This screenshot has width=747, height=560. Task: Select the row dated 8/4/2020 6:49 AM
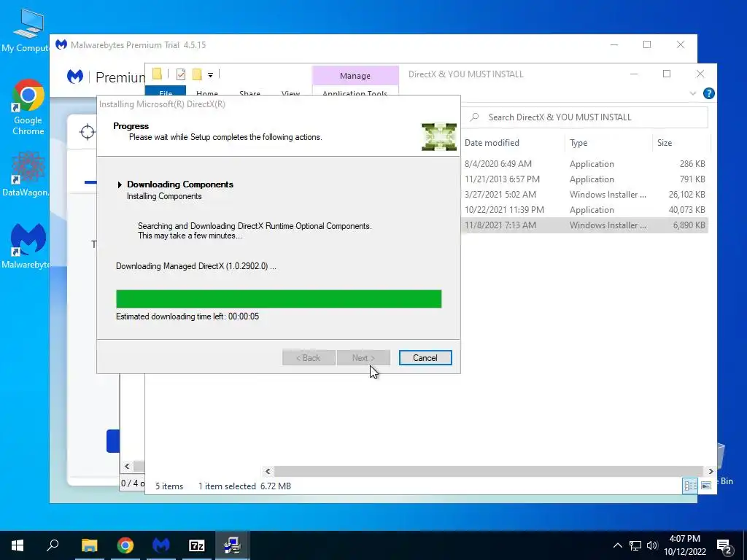(x=584, y=164)
